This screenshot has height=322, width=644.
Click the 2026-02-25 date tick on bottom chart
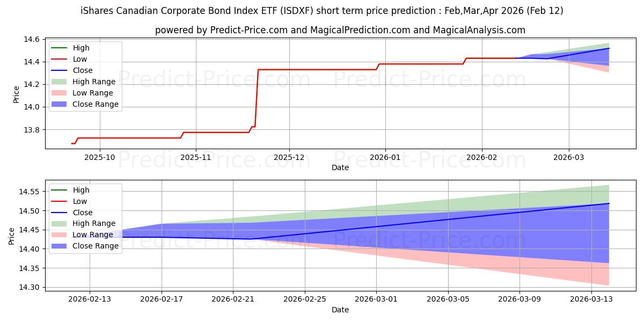(x=305, y=300)
